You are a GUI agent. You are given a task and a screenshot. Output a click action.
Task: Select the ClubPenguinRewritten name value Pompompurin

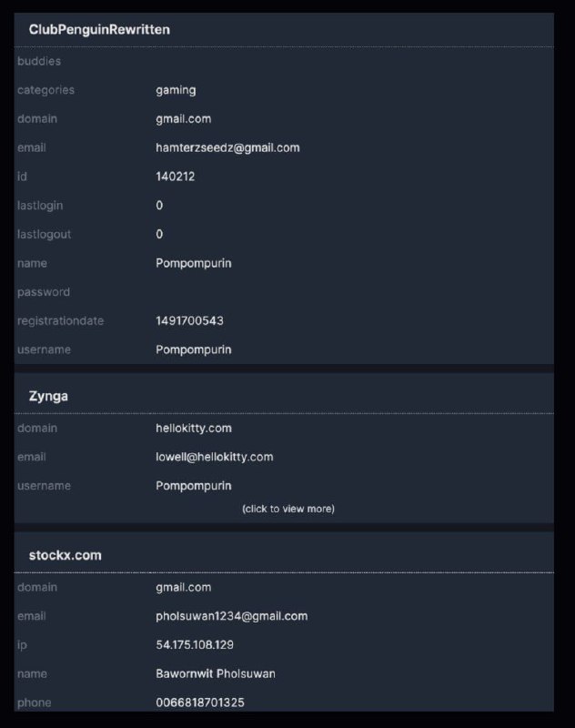tap(194, 263)
